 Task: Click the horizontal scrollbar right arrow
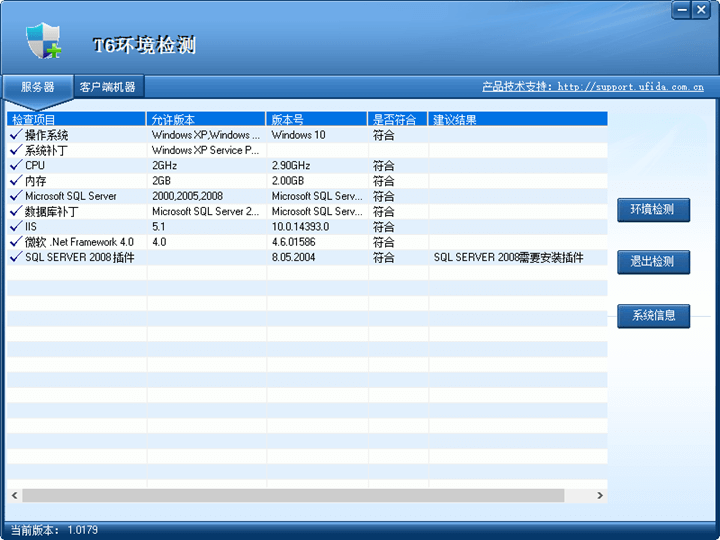point(600,495)
